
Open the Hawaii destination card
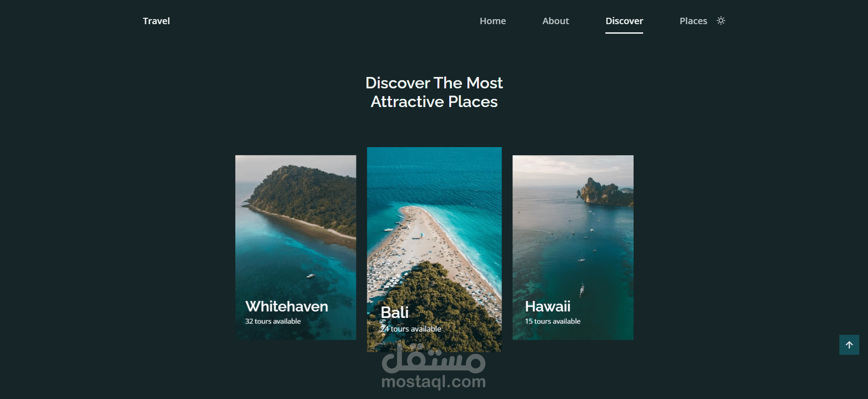(573, 247)
